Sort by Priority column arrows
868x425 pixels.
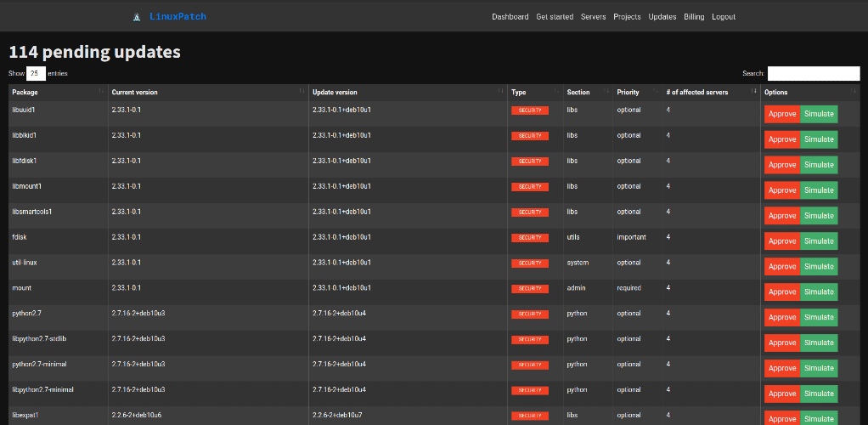(656, 91)
